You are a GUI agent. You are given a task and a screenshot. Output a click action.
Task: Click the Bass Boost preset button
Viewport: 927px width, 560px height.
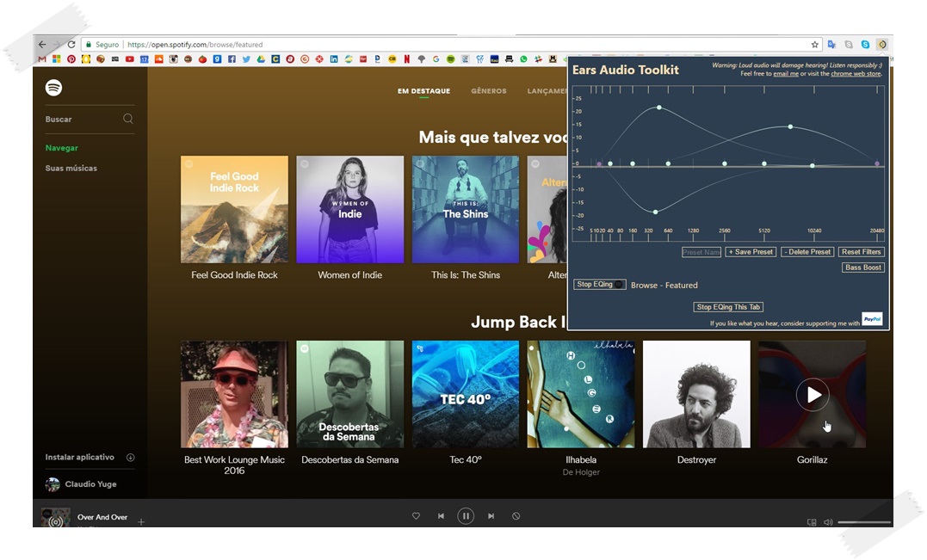pyautogui.click(x=863, y=268)
